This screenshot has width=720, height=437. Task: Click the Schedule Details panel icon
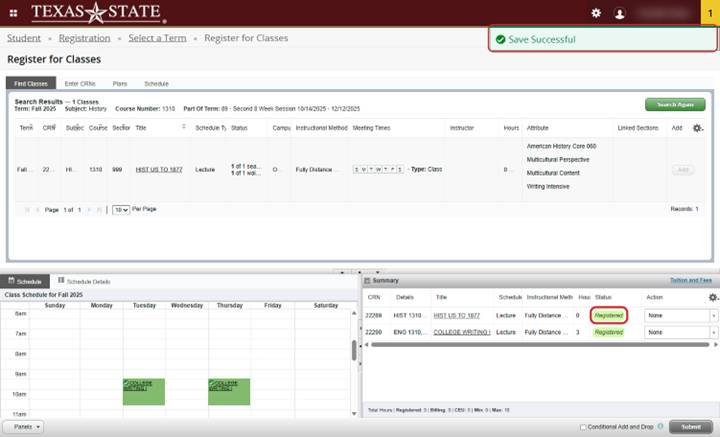pyautogui.click(x=62, y=281)
